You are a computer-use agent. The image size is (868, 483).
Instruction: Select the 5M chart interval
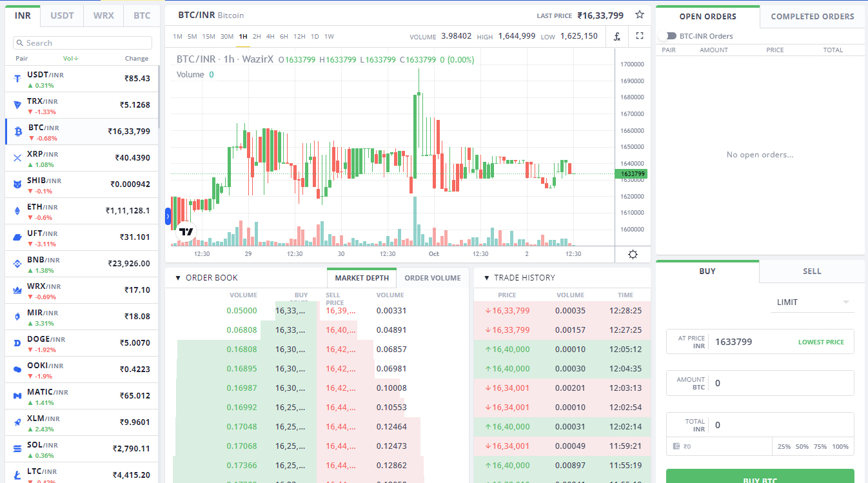click(x=192, y=37)
